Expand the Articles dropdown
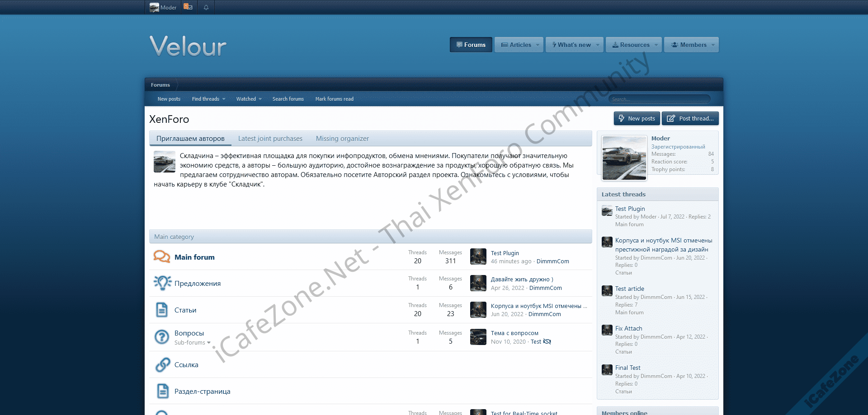The width and height of the screenshot is (868, 415). (518, 45)
